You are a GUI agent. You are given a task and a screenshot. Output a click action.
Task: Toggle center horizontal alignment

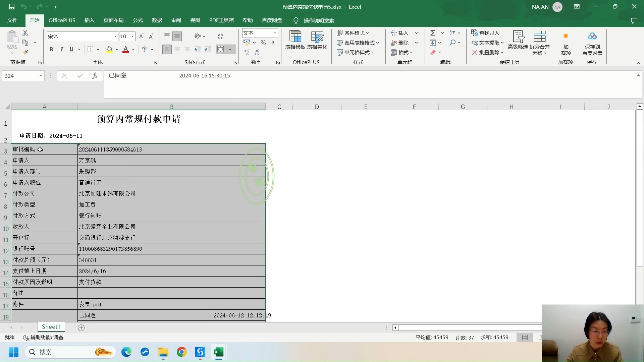[x=177, y=49]
